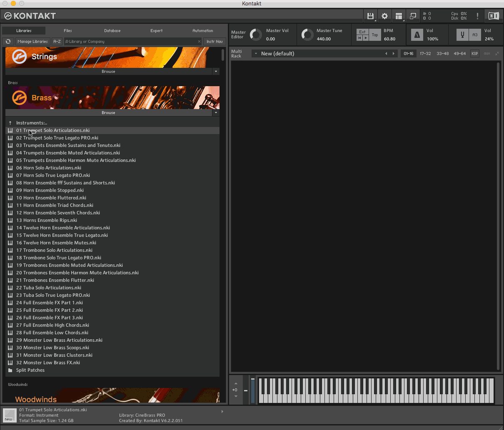Minimize all rack instruments icon
The height and width of the screenshot is (430, 504).
point(497,54)
